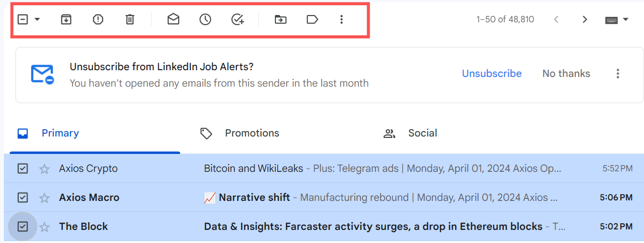Viewport: 644px width, 243px height.
Task: Report selected emails as spam
Action: click(98, 19)
